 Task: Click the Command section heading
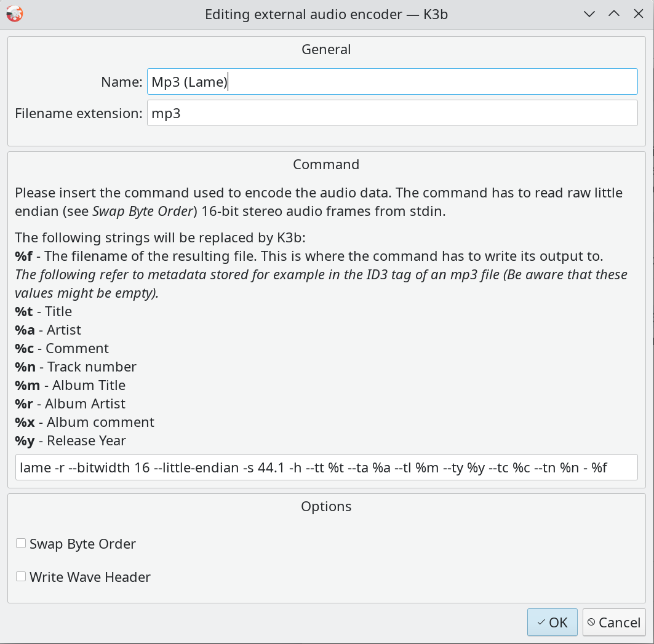point(326,165)
